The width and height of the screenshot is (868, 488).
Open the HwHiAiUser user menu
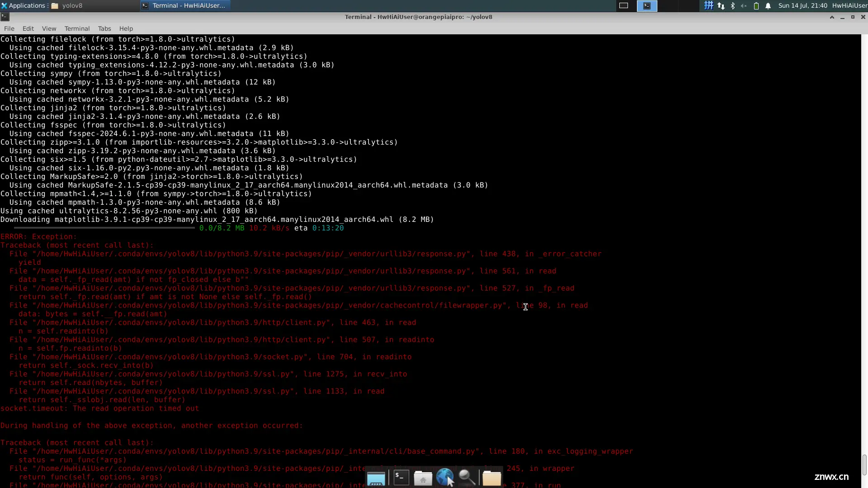[849, 5]
